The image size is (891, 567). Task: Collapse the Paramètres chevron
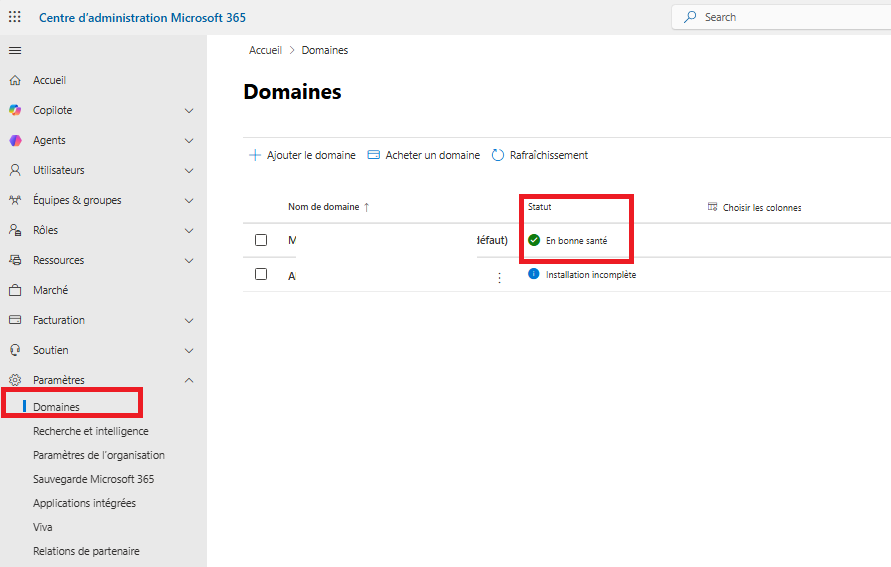click(189, 380)
